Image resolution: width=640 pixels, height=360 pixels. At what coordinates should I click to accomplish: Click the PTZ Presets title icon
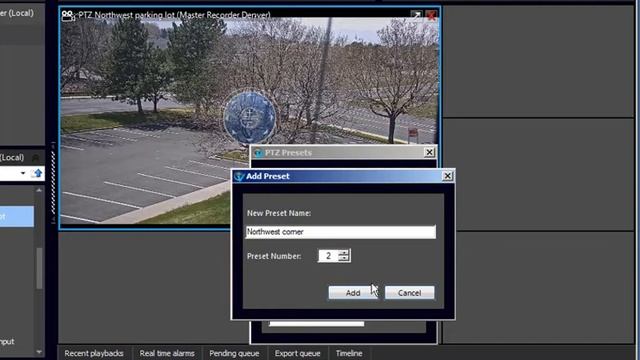pyautogui.click(x=258, y=153)
